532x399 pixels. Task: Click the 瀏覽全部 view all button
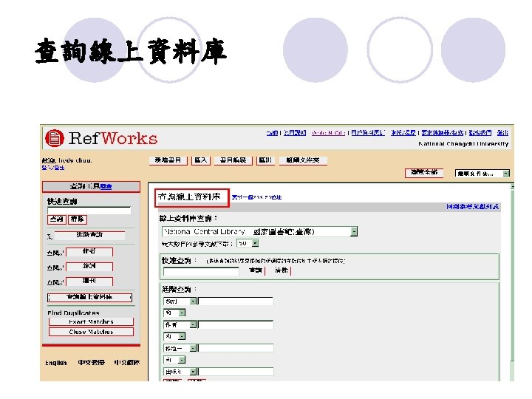click(x=424, y=172)
